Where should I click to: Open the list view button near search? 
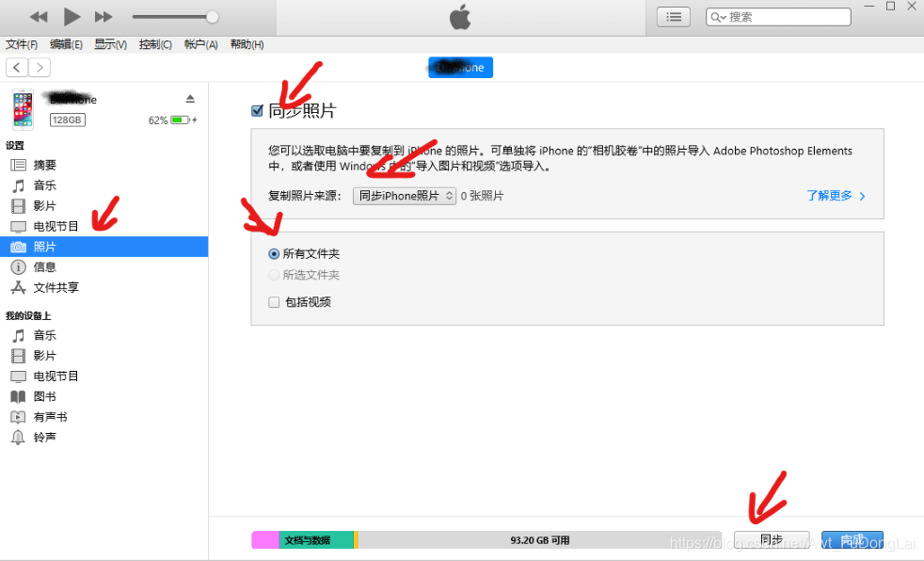tap(674, 17)
